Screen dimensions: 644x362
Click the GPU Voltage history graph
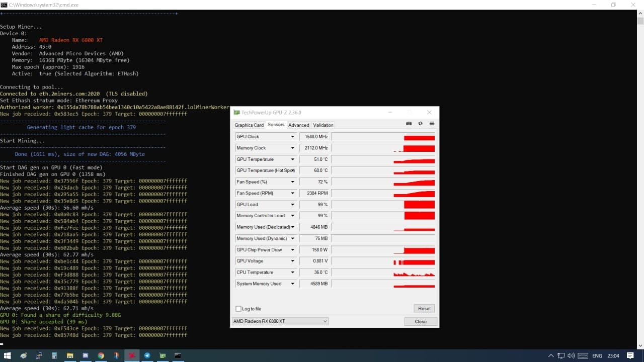[383, 261]
